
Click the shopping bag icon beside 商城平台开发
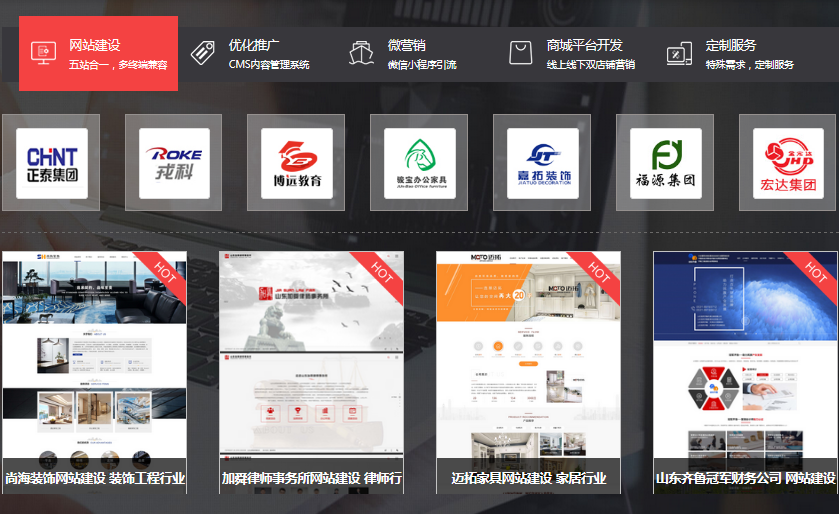(x=519, y=52)
